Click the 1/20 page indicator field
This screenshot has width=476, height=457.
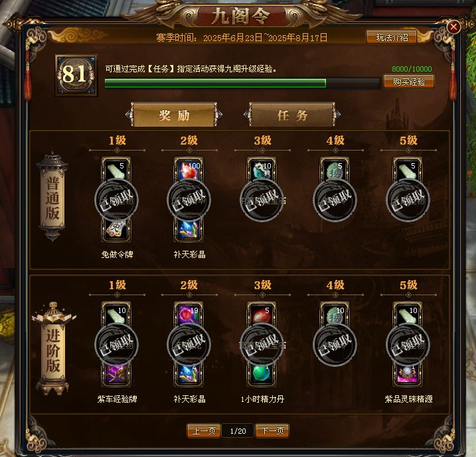[238, 431]
